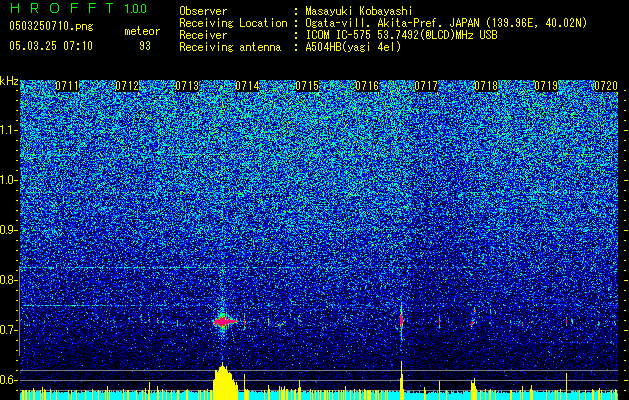The width and height of the screenshot is (629, 400).
Task: Click the 0720 time marker
Action: pyautogui.click(x=606, y=86)
